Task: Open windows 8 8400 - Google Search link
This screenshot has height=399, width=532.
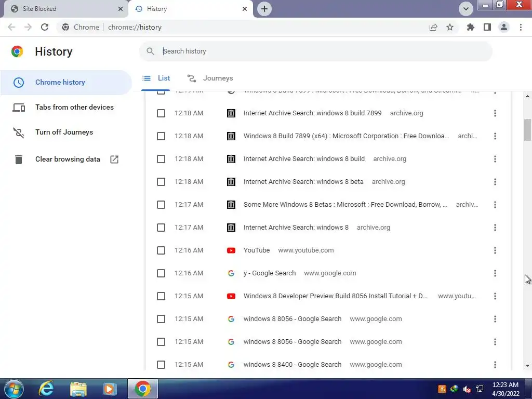Action: [x=292, y=365]
